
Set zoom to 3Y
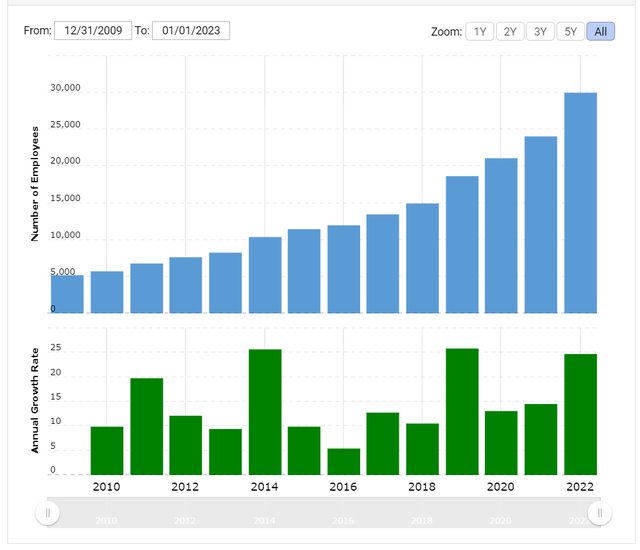(540, 32)
